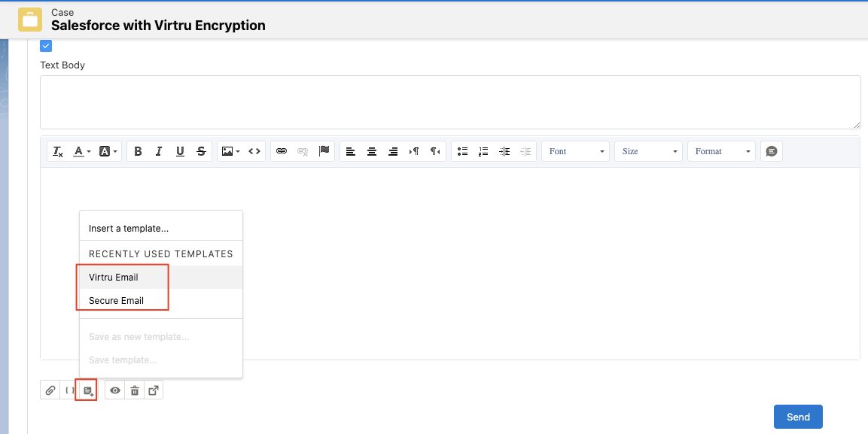The image size is (868, 434).
Task: Click the Salesforce with Virtru Encryption title
Action: coord(158,26)
